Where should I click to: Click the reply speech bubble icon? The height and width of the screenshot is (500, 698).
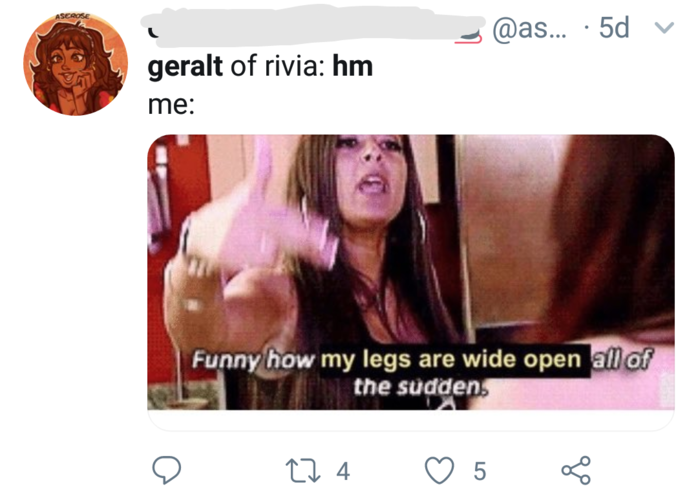coord(166,470)
